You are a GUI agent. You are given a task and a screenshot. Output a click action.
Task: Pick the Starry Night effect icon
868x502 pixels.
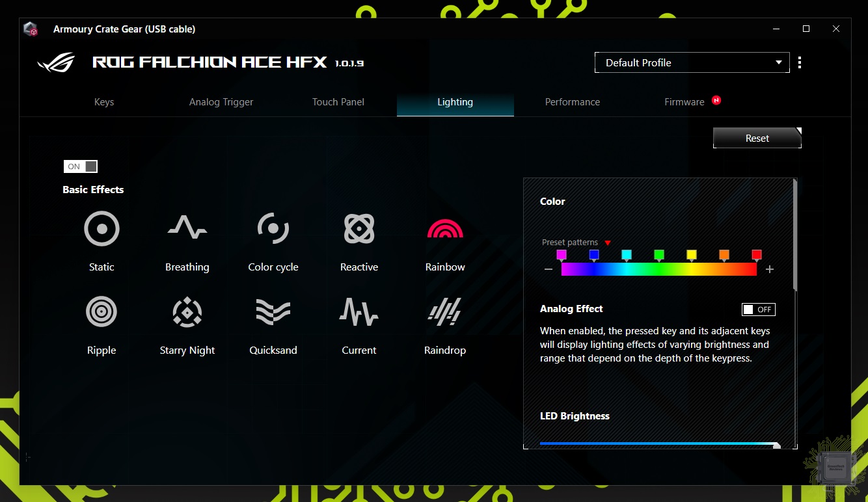pos(187,311)
